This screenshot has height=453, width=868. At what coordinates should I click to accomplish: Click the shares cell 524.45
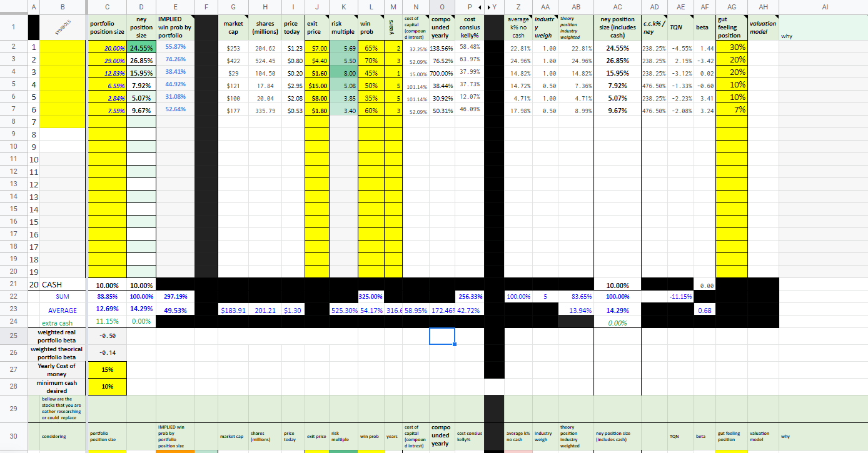pos(265,60)
